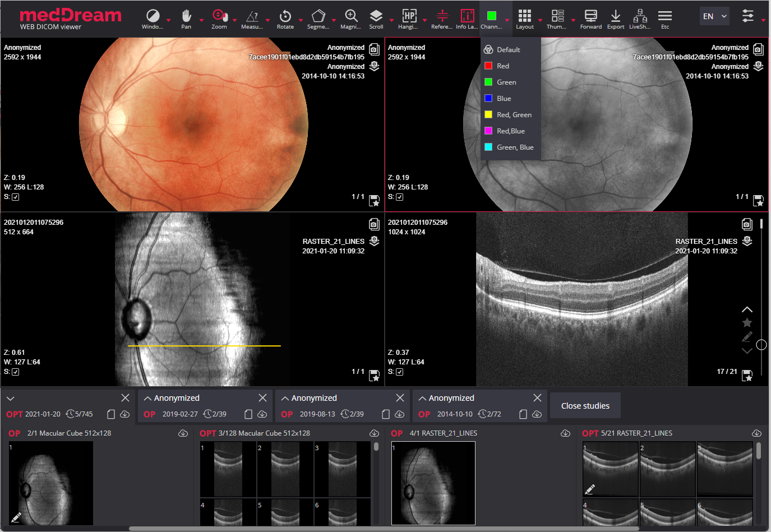The width and height of the screenshot is (771, 532).
Task: Open the Layout grid tool
Action: 525,18
